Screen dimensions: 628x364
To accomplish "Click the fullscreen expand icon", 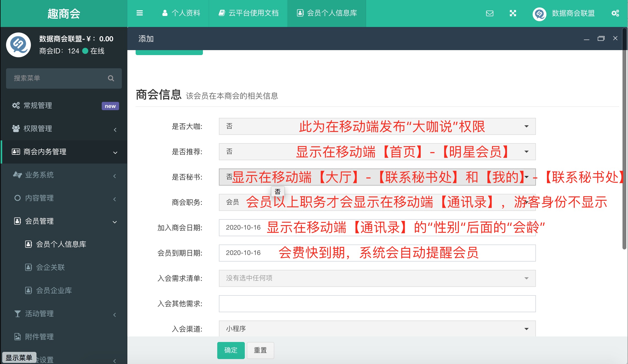I will (513, 13).
